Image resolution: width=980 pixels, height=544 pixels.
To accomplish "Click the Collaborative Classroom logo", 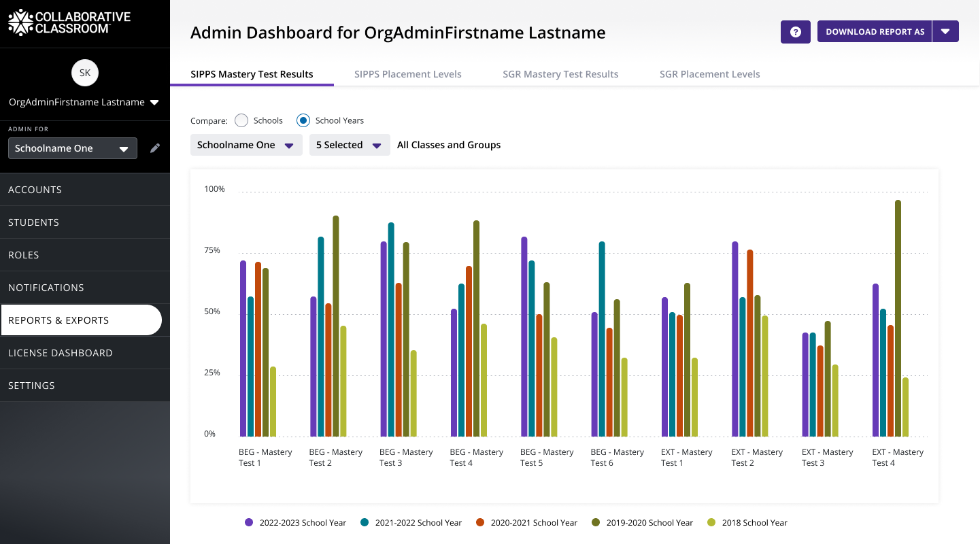I will tap(69, 22).
